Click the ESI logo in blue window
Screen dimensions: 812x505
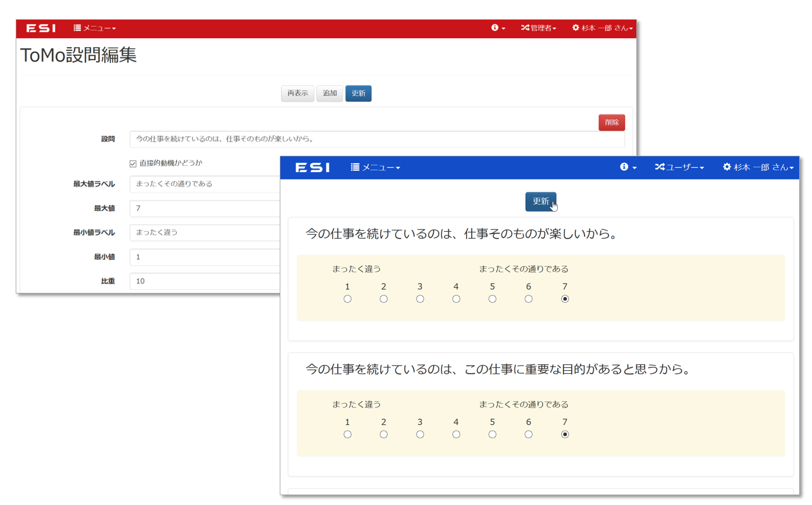click(312, 167)
